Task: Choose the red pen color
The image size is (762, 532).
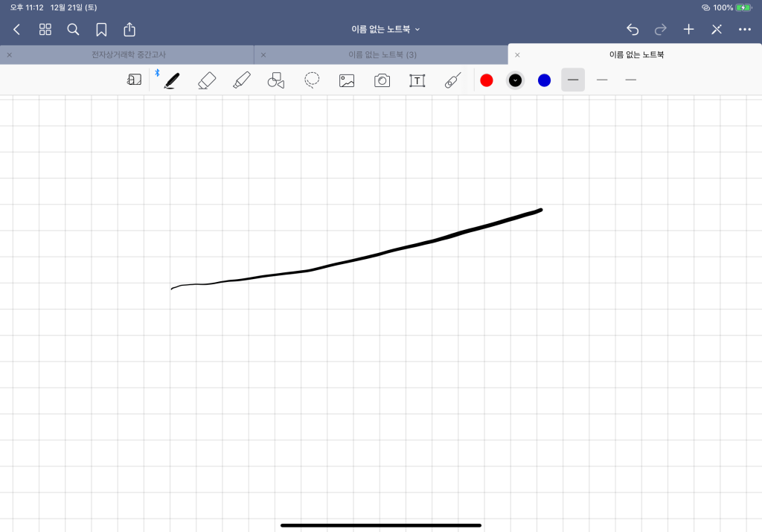Action: [487, 80]
